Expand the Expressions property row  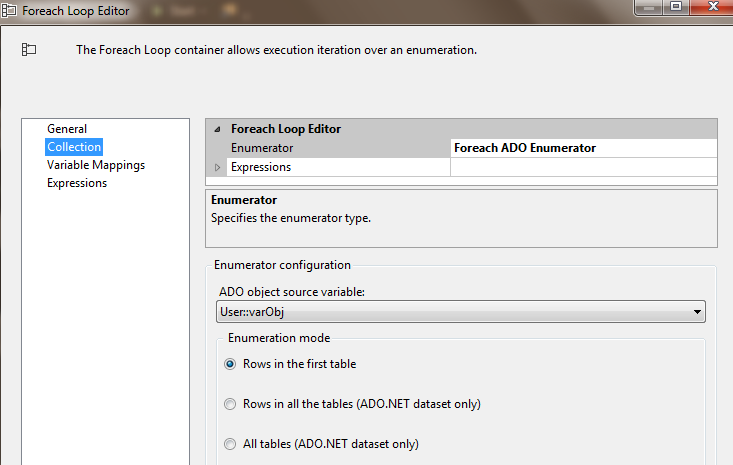218,167
